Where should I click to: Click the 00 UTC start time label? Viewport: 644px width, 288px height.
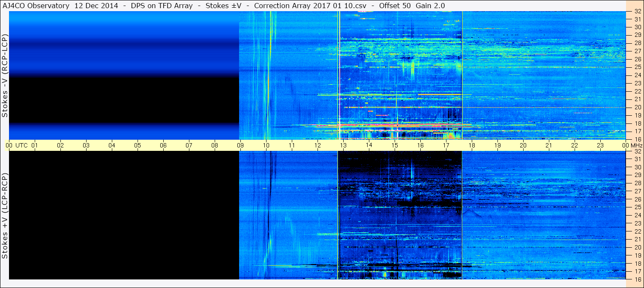(16, 146)
